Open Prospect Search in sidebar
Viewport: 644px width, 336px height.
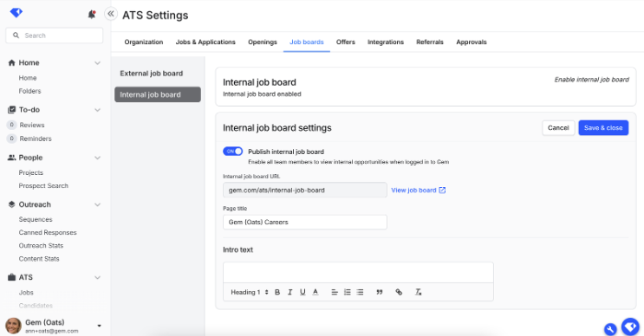tap(43, 186)
